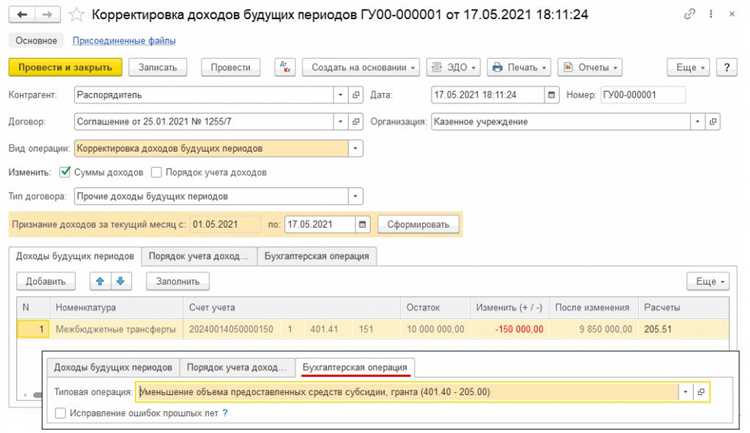Click the Провести button
Image resolution: width=750 pixels, height=433 pixels.
tap(231, 67)
